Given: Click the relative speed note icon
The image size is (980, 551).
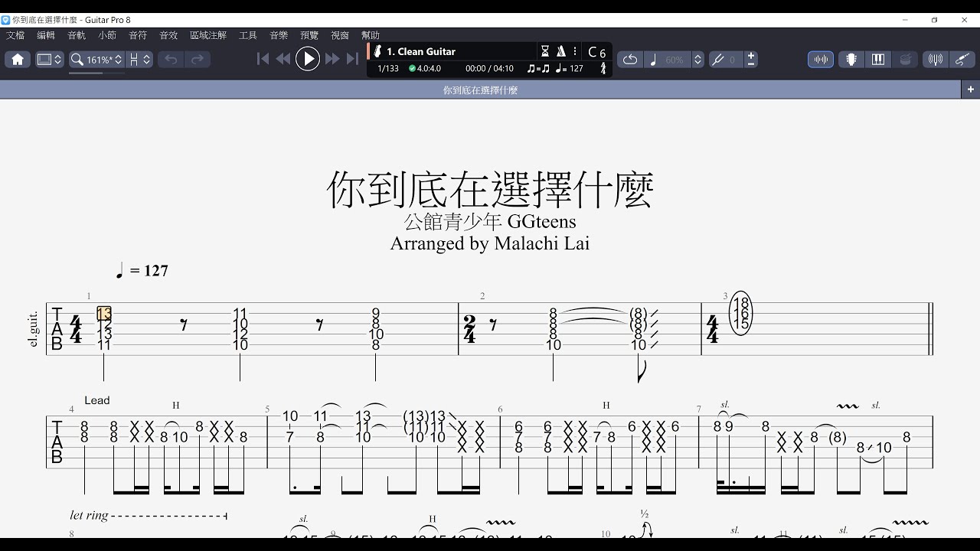Looking at the screenshot, I should coord(654,59).
